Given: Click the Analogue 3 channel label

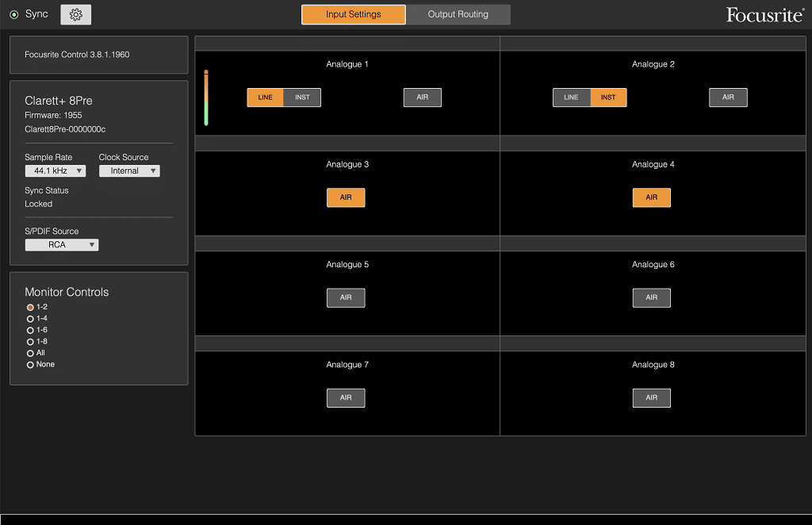Looking at the screenshot, I should [x=347, y=164].
